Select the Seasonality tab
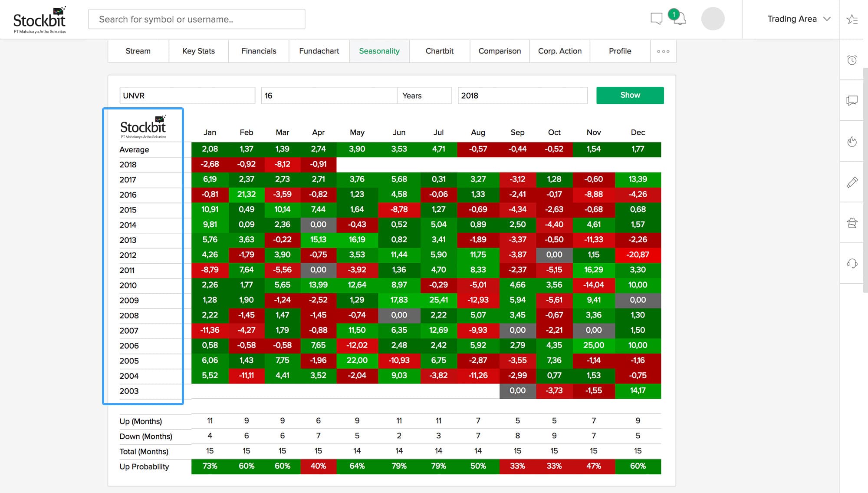 379,51
